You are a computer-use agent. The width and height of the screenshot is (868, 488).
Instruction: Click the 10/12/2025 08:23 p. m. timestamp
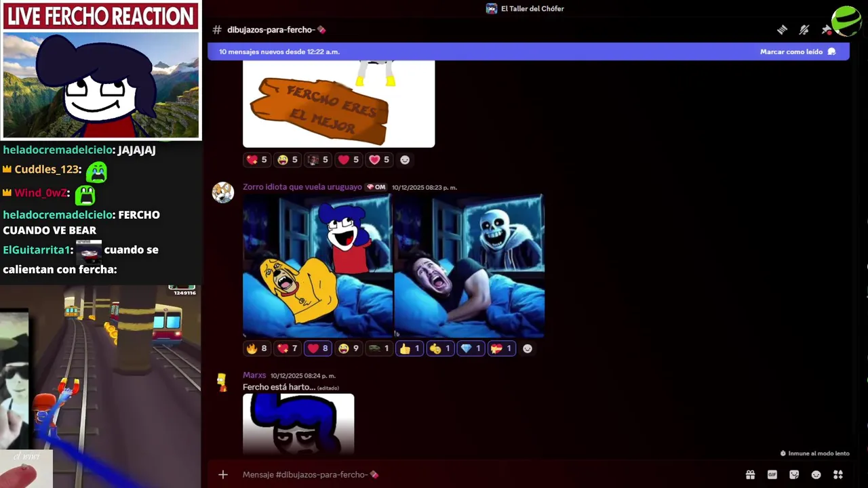tap(425, 187)
